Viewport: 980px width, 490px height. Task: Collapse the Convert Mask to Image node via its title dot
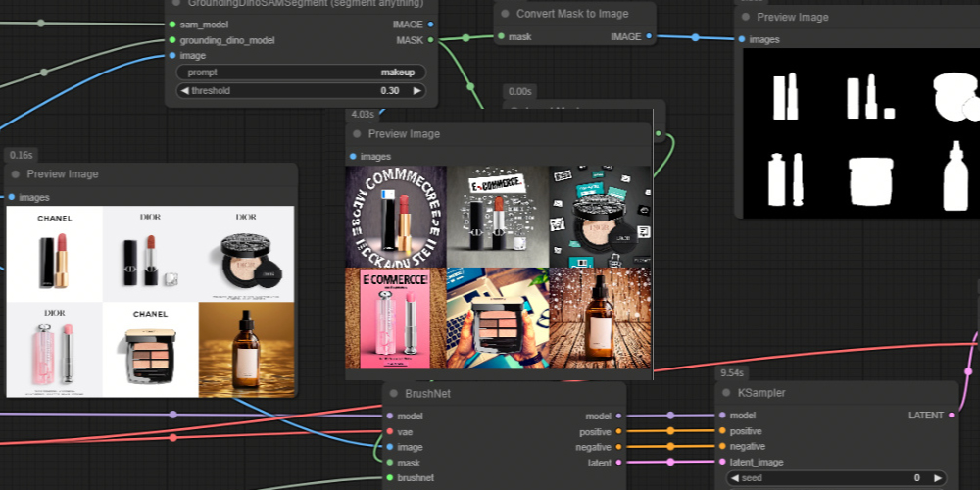(x=505, y=14)
